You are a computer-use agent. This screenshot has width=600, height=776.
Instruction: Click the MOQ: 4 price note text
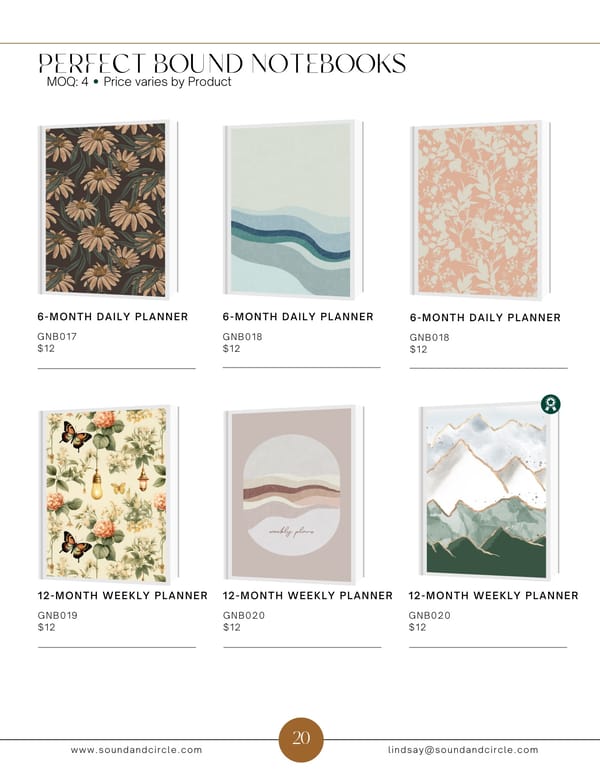point(139,82)
